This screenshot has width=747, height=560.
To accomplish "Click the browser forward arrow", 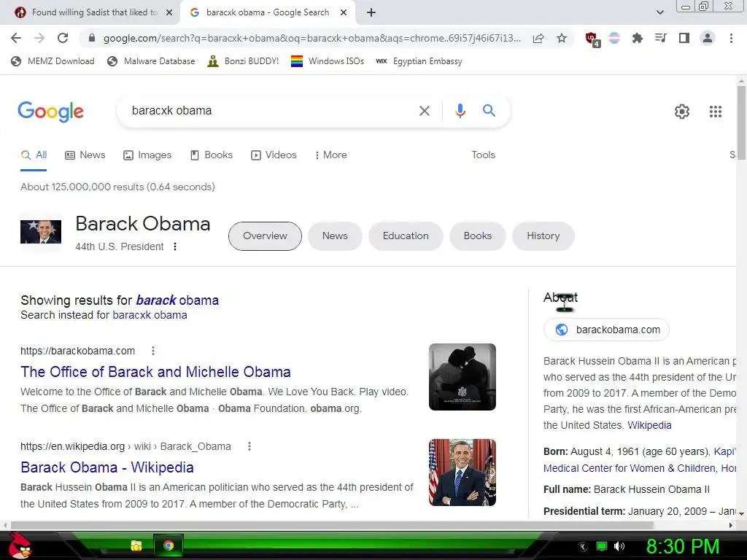I will point(39,38).
